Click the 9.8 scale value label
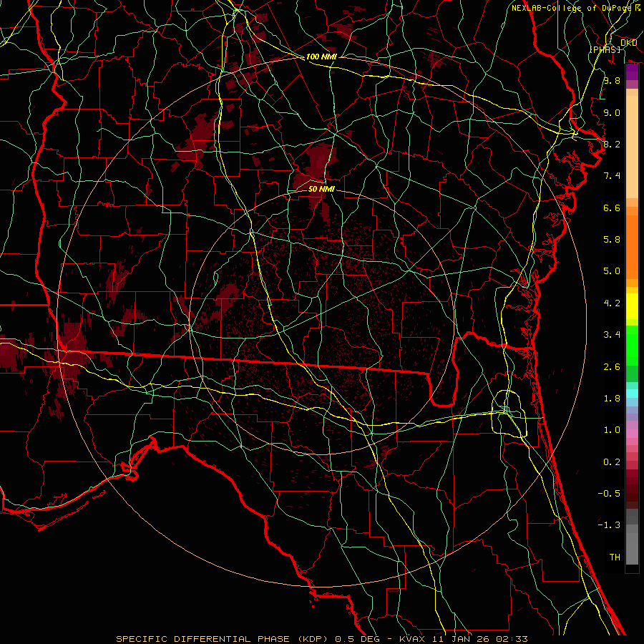This screenshot has width=644, height=644. click(x=611, y=81)
